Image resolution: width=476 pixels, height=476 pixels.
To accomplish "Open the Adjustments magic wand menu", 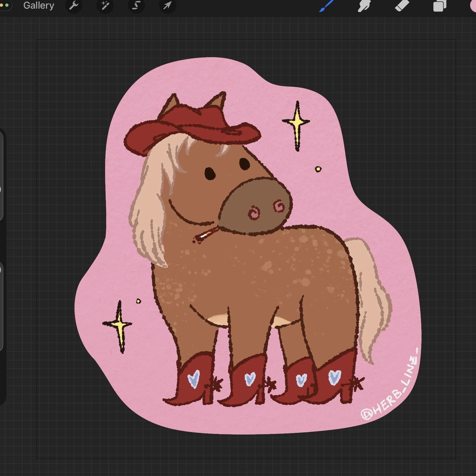I will [x=105, y=5].
